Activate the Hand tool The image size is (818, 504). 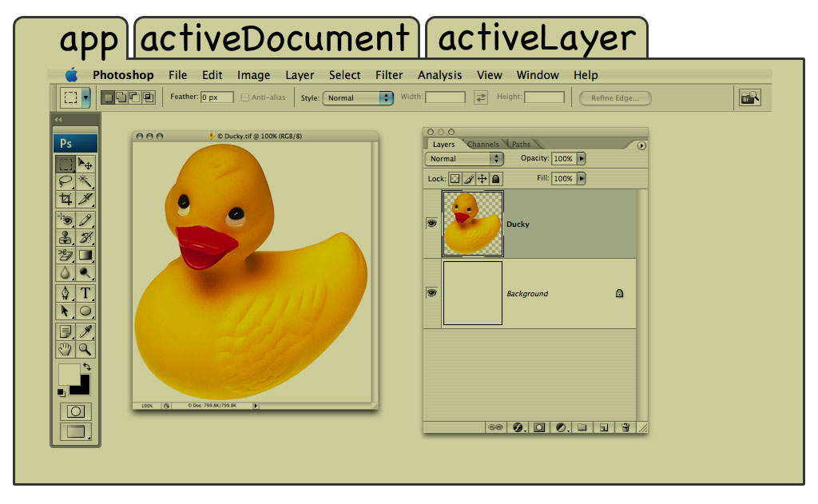pos(66,349)
